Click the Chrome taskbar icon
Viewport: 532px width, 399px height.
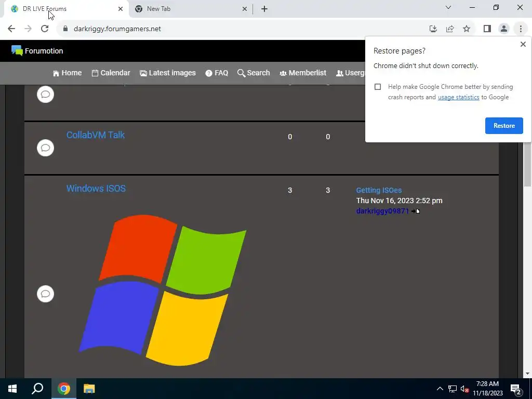click(64, 389)
